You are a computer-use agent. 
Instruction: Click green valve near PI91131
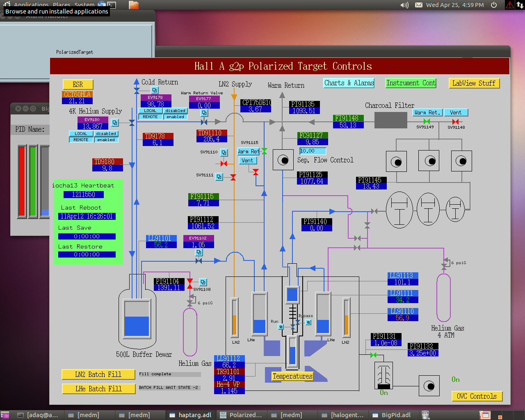click(373, 355)
